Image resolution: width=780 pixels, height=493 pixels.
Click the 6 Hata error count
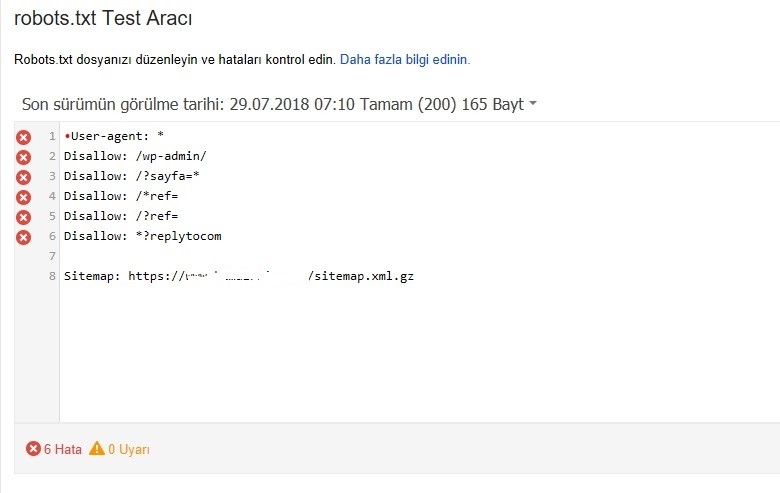[63, 449]
